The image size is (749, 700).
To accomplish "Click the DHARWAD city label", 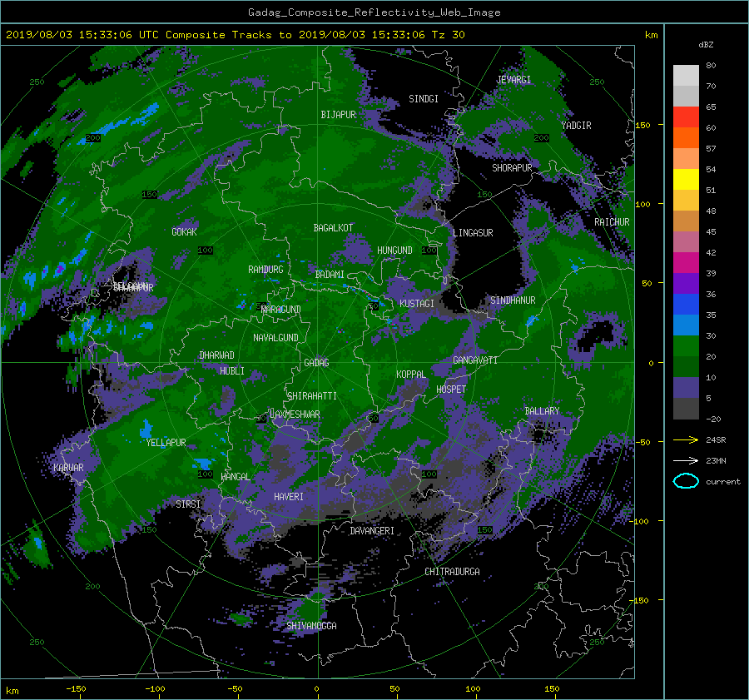I will [x=217, y=355].
